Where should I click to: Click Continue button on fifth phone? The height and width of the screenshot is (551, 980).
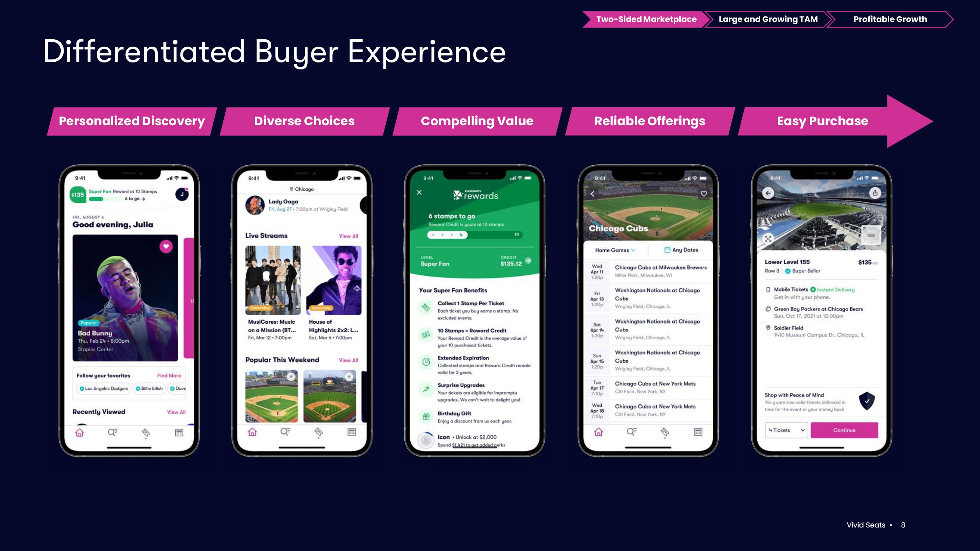click(845, 429)
